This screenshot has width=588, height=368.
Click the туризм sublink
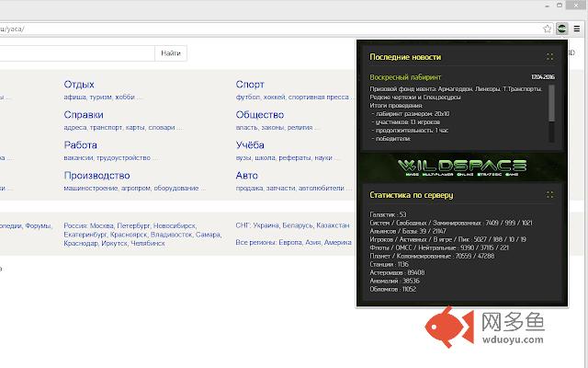pos(100,97)
